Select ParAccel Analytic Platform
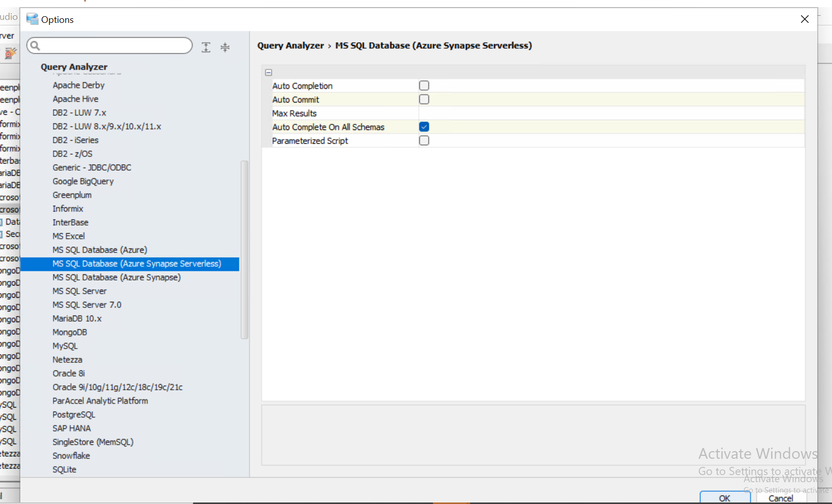This screenshot has width=832, height=504. [x=101, y=401]
